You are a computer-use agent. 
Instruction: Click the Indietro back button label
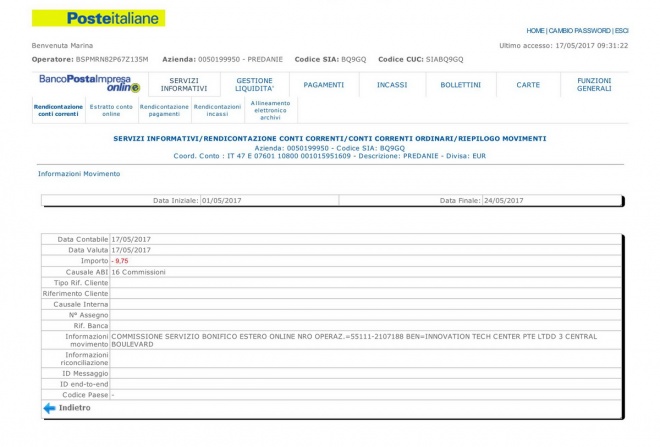click(x=74, y=408)
